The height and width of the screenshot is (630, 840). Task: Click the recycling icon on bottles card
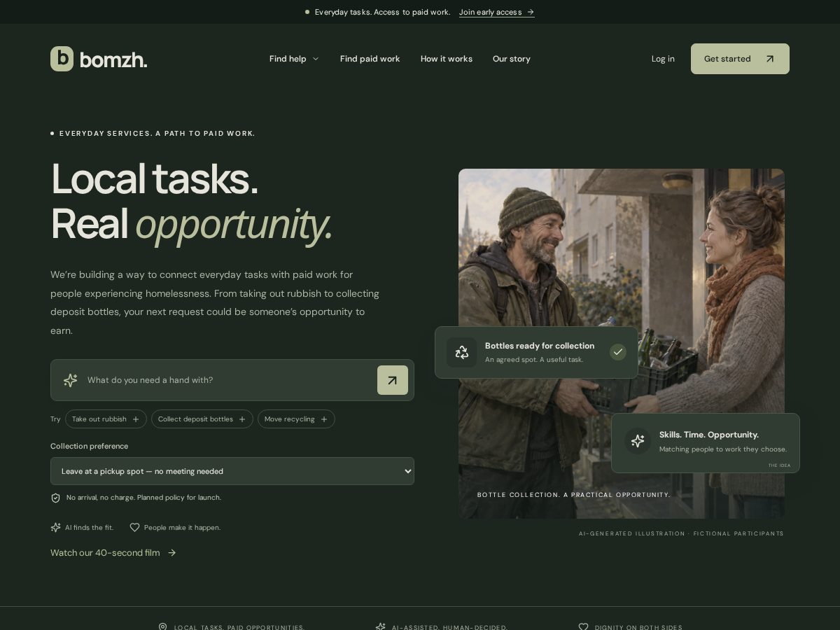(x=462, y=352)
